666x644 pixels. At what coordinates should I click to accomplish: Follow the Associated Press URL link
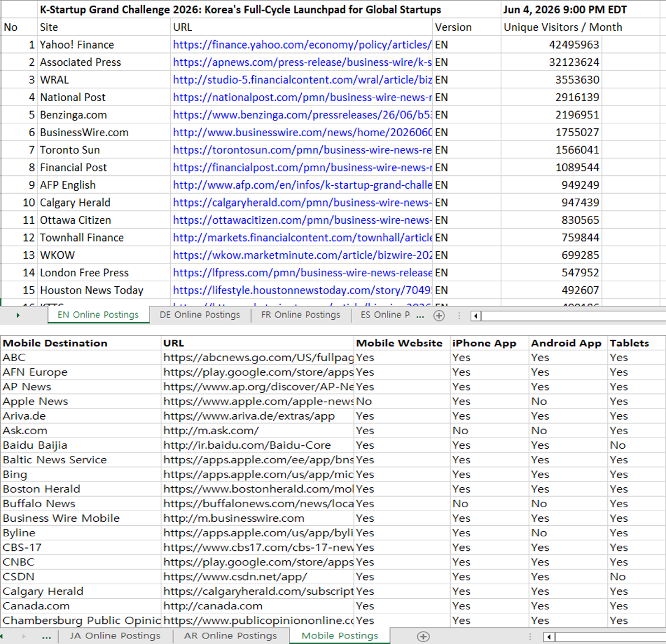302,62
